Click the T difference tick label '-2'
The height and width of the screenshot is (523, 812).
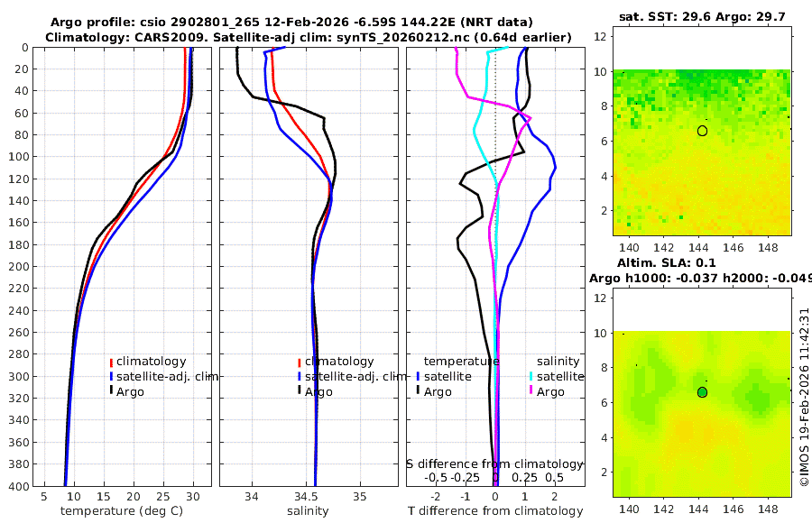[x=436, y=497]
